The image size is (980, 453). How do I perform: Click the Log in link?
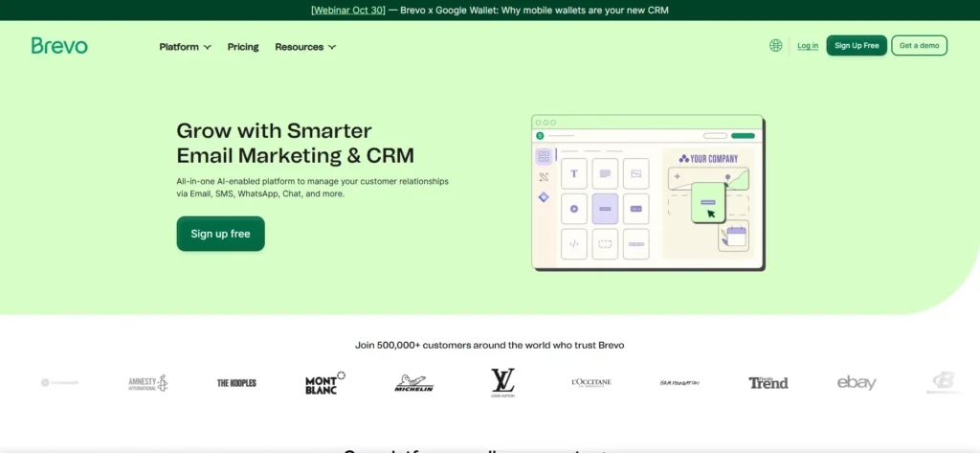click(808, 46)
